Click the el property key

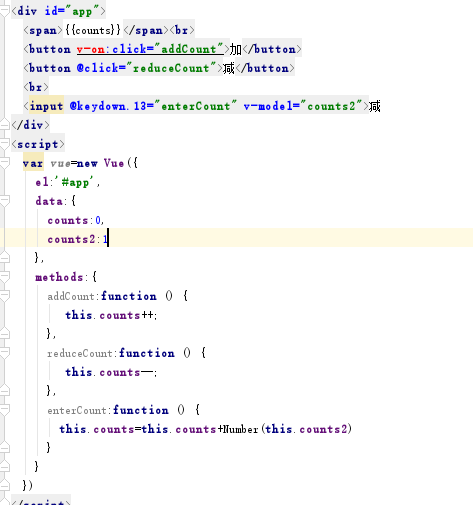point(42,182)
